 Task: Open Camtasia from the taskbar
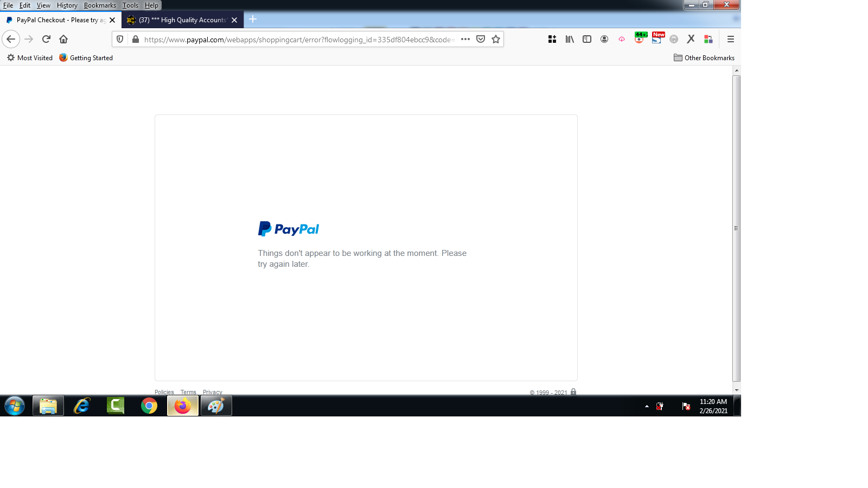tap(116, 406)
